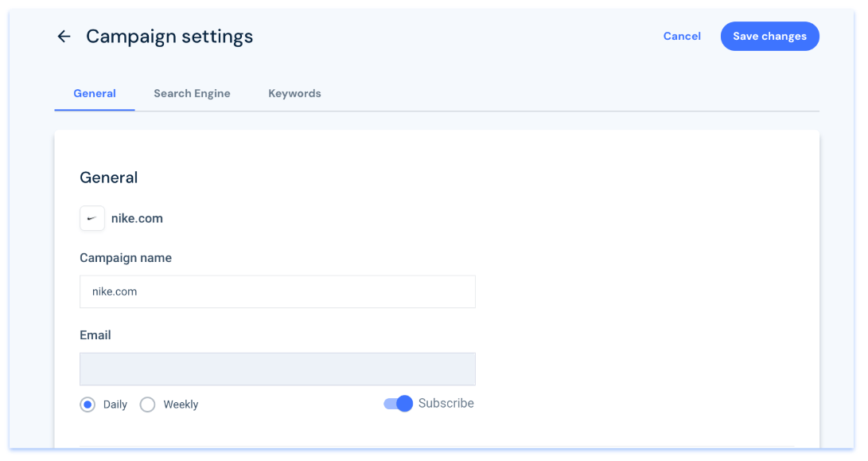
Task: Open the Search Engine tab
Action: [192, 94]
